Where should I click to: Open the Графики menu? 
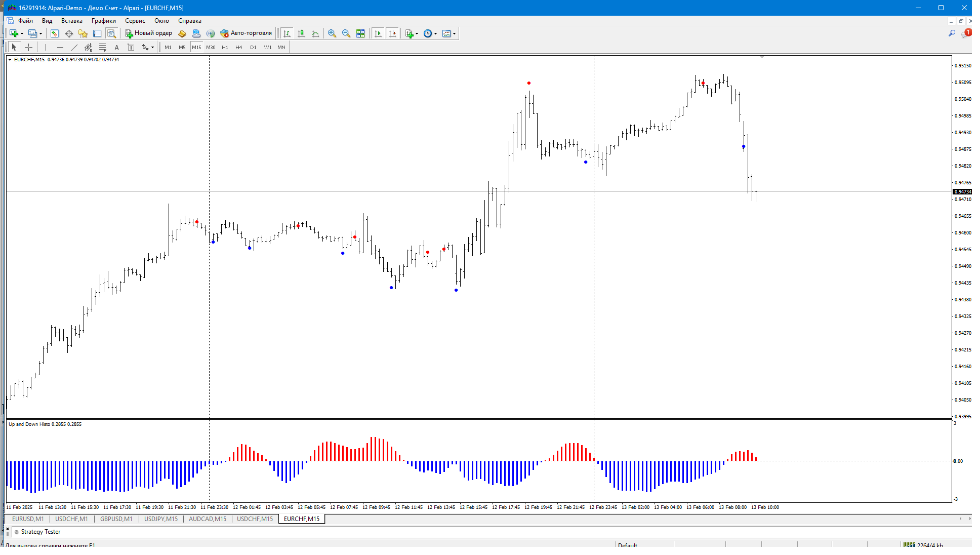[103, 21]
